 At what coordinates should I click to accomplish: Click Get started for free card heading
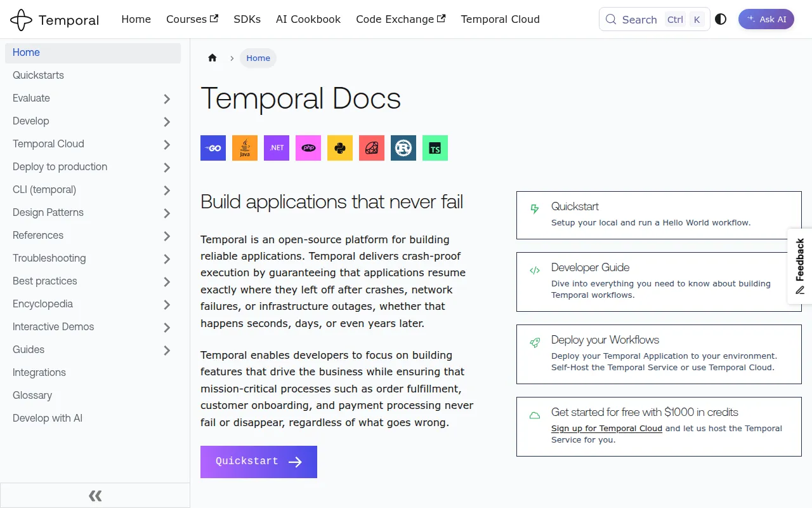[645, 412]
